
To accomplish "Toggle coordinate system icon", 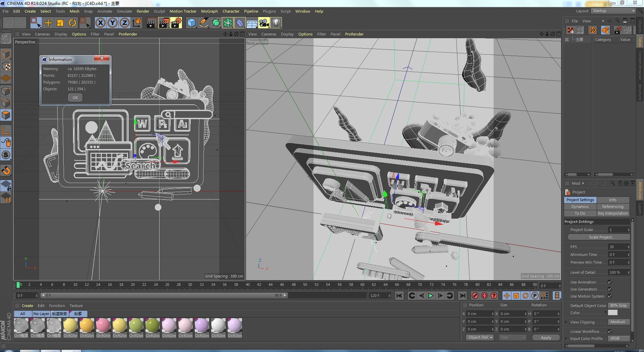I will coord(137,23).
